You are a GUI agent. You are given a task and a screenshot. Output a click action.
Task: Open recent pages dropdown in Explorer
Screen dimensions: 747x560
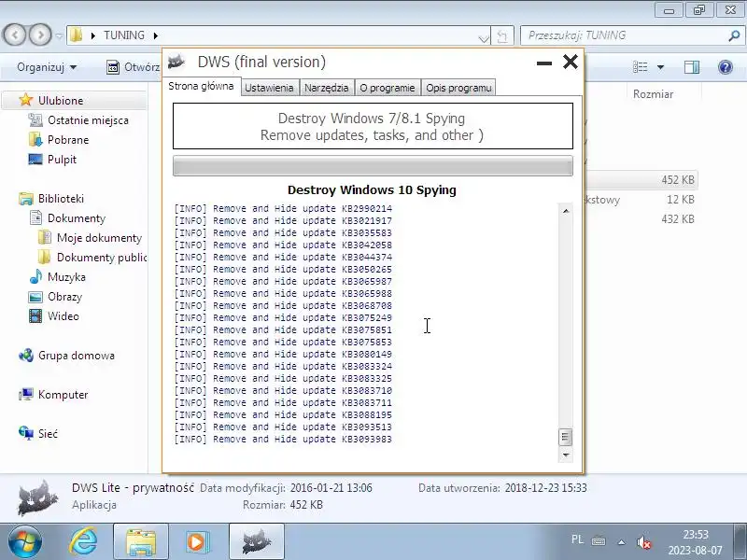coord(59,35)
